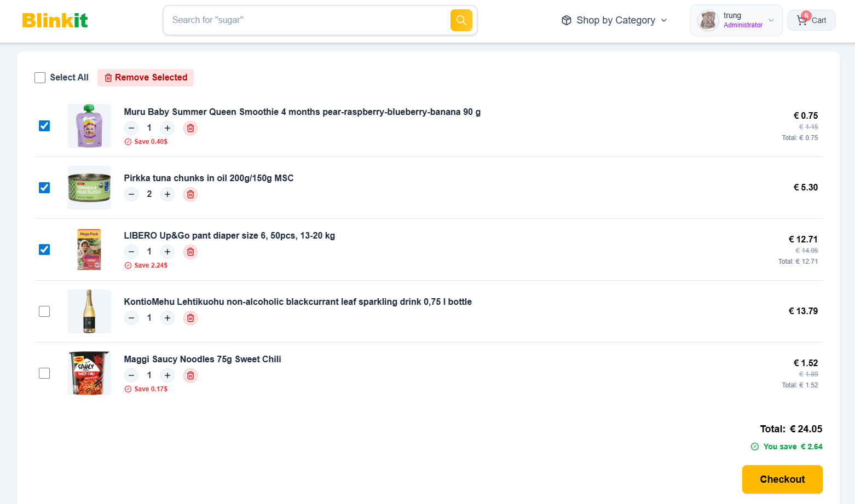Image resolution: width=855 pixels, height=504 pixels.
Task: Click the LIBERO diaper pack thumbnail
Action: pos(89,250)
